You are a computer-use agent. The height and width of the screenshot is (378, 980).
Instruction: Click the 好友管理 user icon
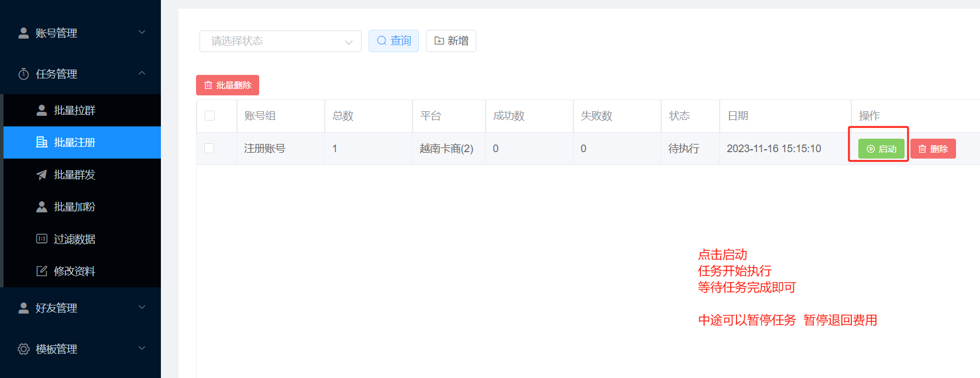click(x=23, y=308)
